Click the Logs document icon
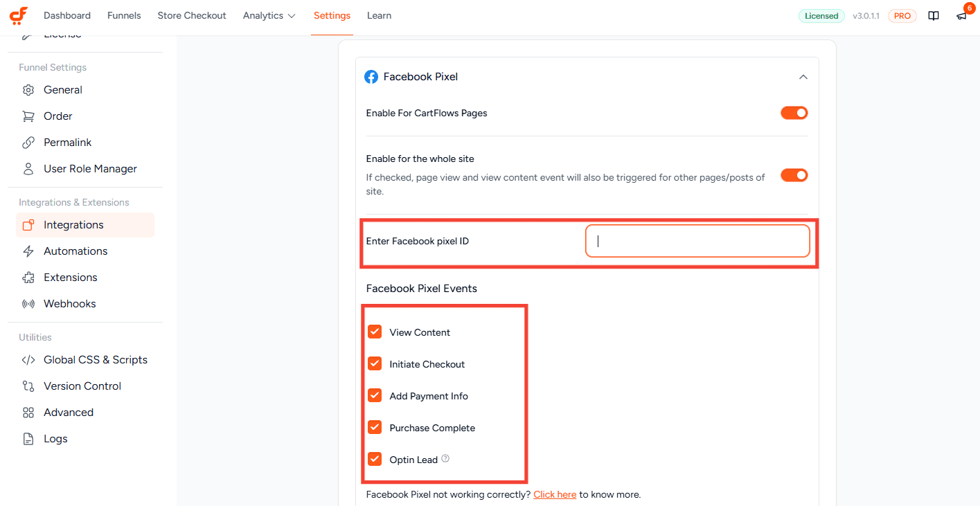The width and height of the screenshot is (980, 506). point(28,439)
